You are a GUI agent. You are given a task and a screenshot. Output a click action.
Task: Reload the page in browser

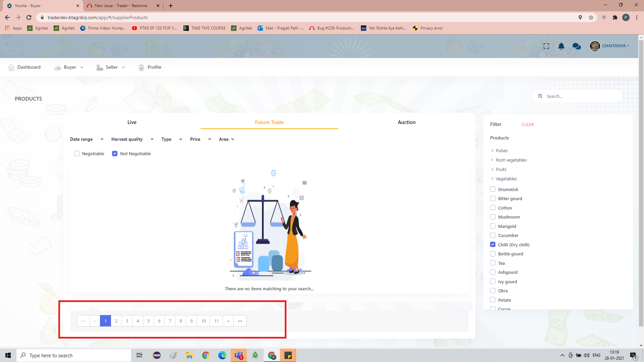(x=29, y=17)
